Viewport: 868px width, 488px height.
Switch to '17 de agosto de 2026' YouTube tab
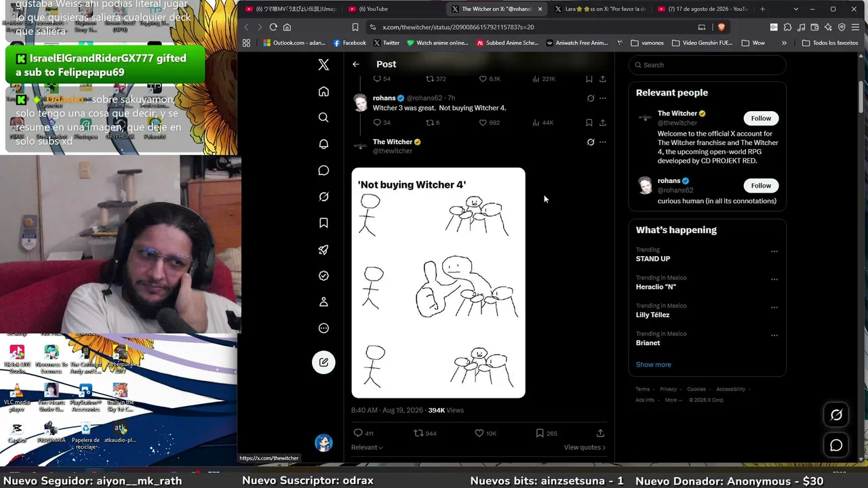(703, 9)
